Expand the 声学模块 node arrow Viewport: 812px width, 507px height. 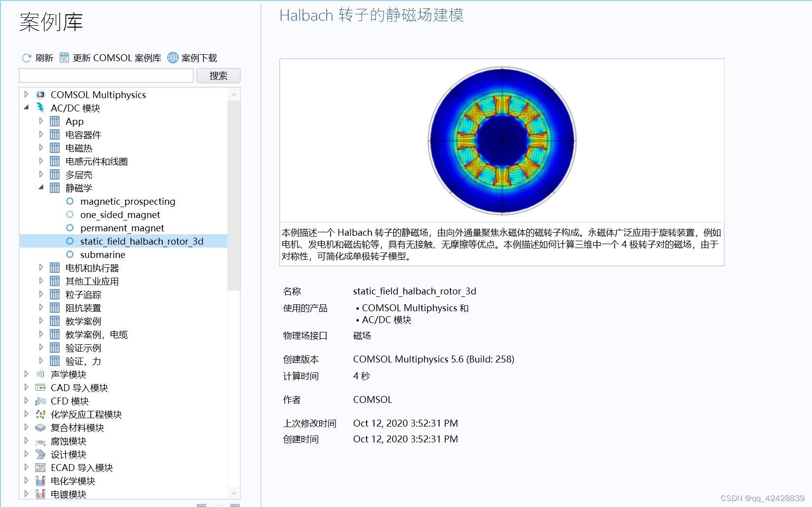pos(27,374)
